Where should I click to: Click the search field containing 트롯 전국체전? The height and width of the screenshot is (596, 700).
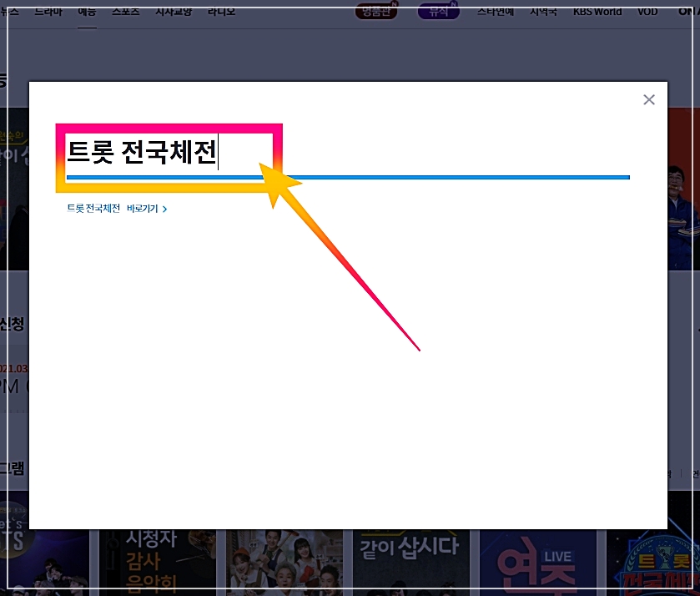click(348, 153)
